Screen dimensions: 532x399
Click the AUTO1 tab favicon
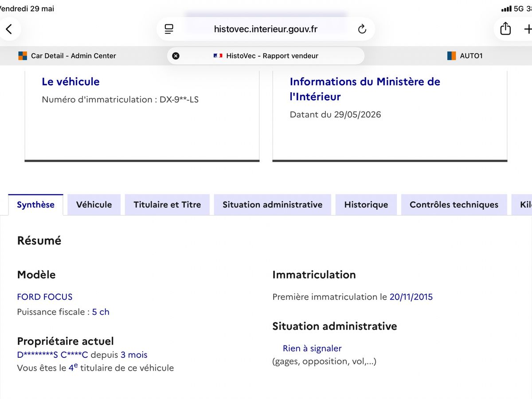tap(451, 56)
